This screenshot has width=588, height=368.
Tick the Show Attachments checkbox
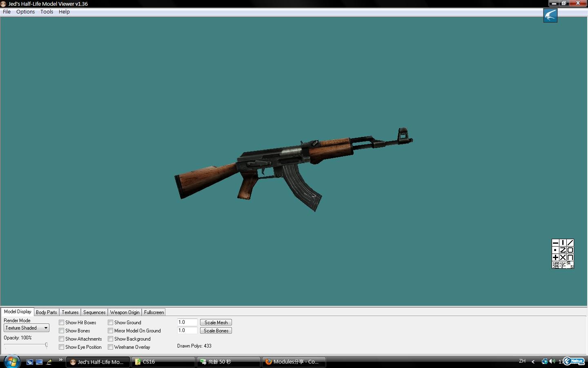pyautogui.click(x=61, y=339)
